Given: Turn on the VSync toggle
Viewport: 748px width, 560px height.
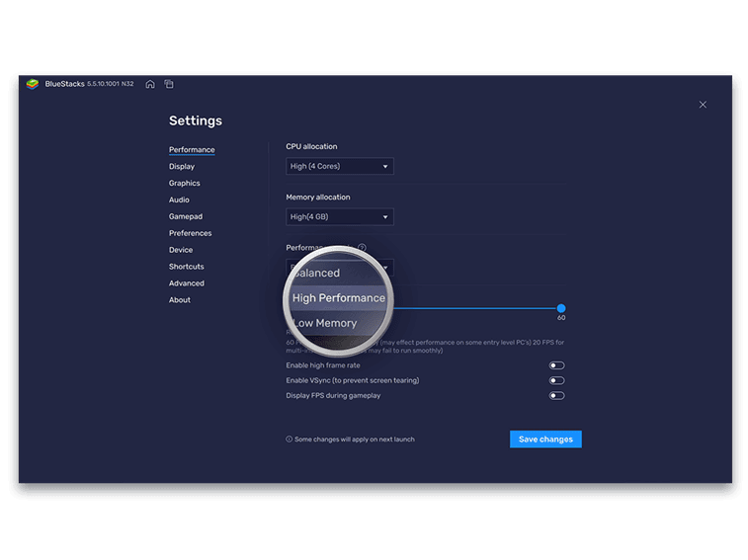Looking at the screenshot, I should coord(557,380).
